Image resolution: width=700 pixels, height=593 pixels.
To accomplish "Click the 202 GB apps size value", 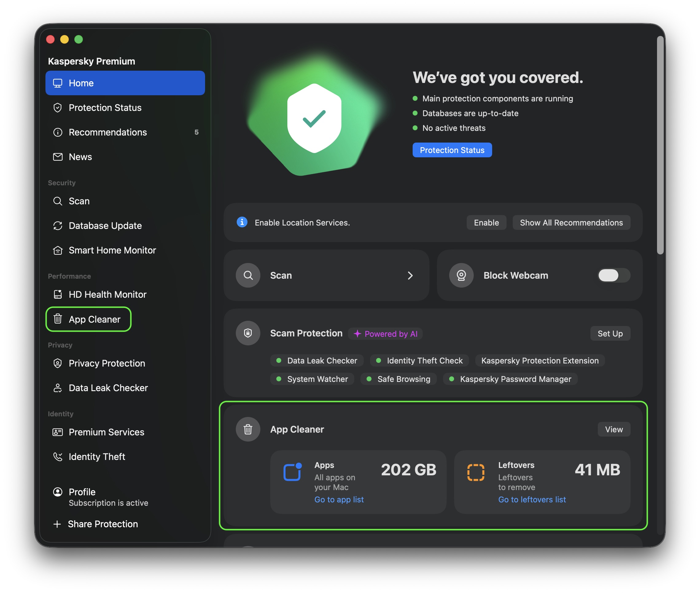I will click(x=408, y=469).
